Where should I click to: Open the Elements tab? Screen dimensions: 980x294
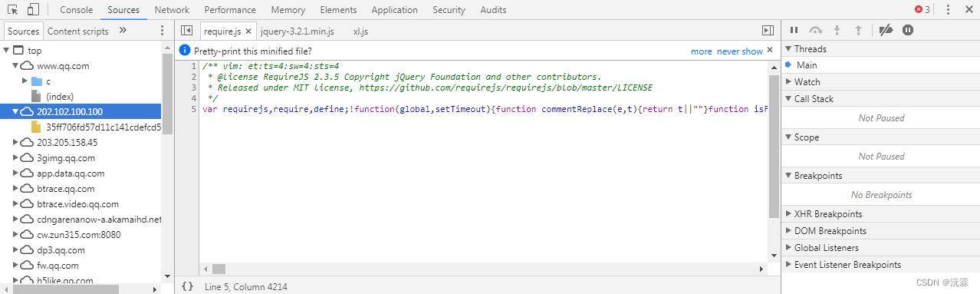[x=338, y=10]
